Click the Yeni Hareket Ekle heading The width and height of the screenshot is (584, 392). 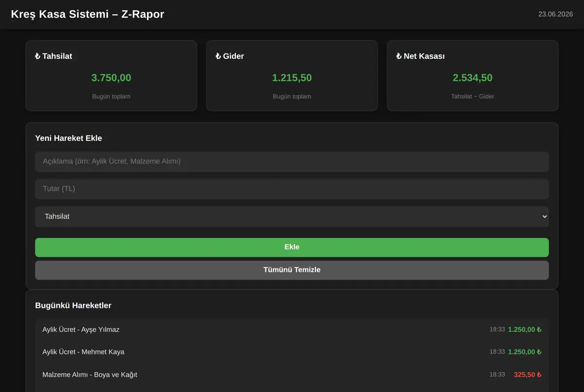69,138
